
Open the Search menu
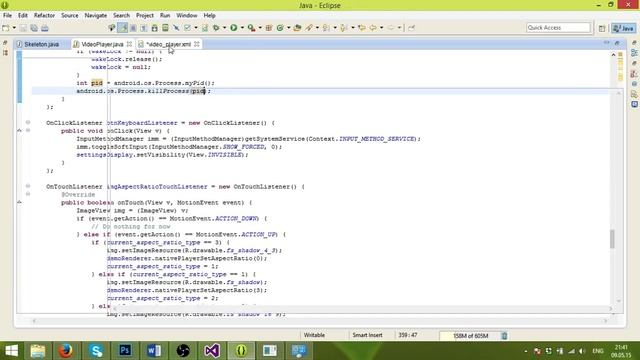121,15
